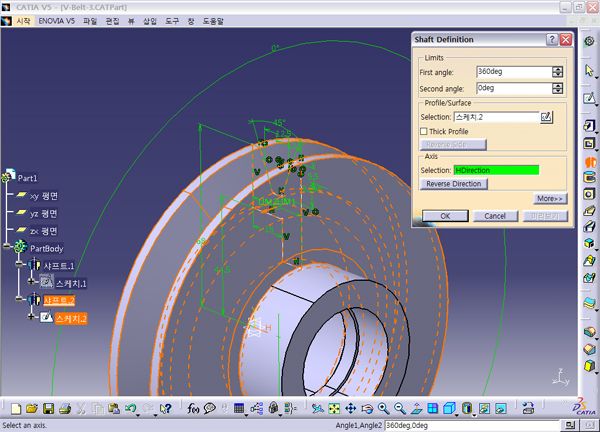Create a new document from the toolbar
600x432 pixels.
tap(16, 409)
